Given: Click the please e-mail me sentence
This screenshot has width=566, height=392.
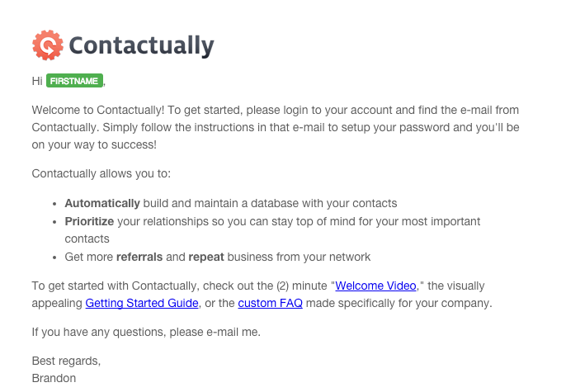Looking at the screenshot, I should 146,332.
